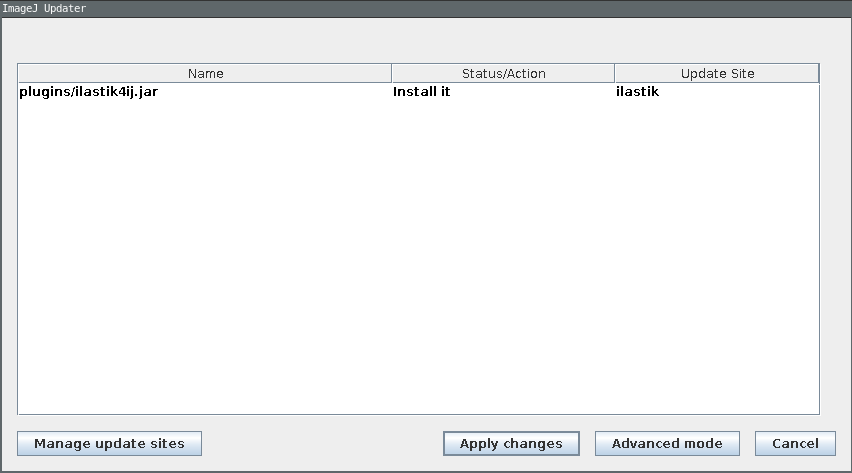Select the plugins/ilastik4ij.jar file entry

click(89, 93)
